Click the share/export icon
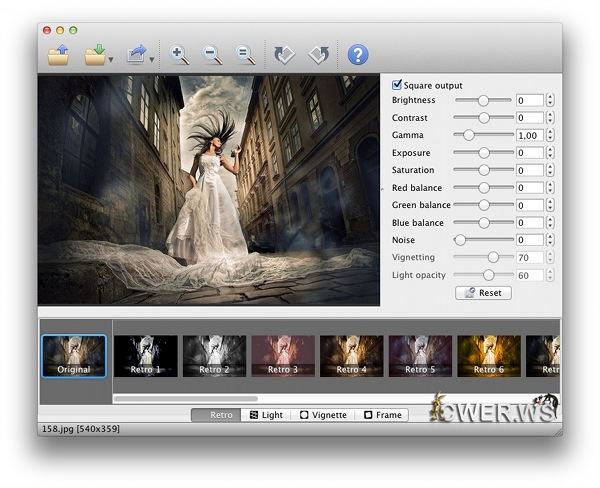Screen dimensions: 600x488 tap(137, 53)
